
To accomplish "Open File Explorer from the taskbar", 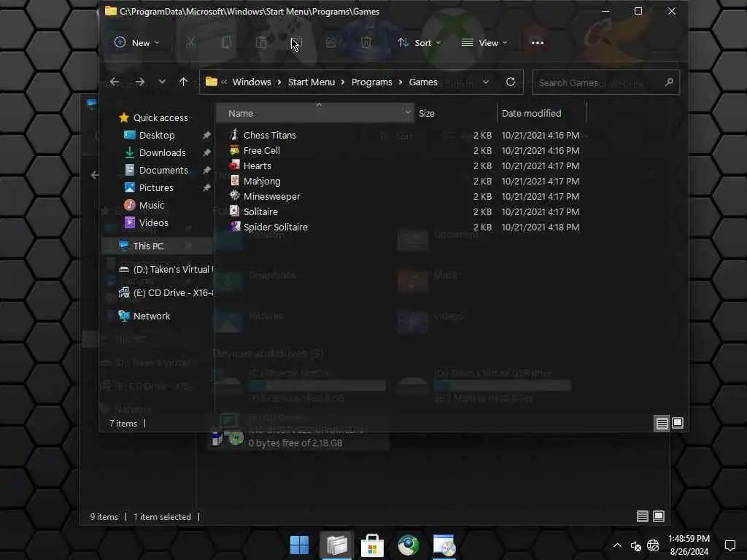I will [x=336, y=545].
